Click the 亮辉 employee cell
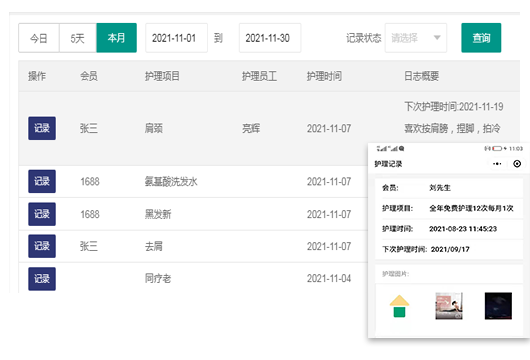Viewport: 530px width, 360px height. tap(251, 128)
